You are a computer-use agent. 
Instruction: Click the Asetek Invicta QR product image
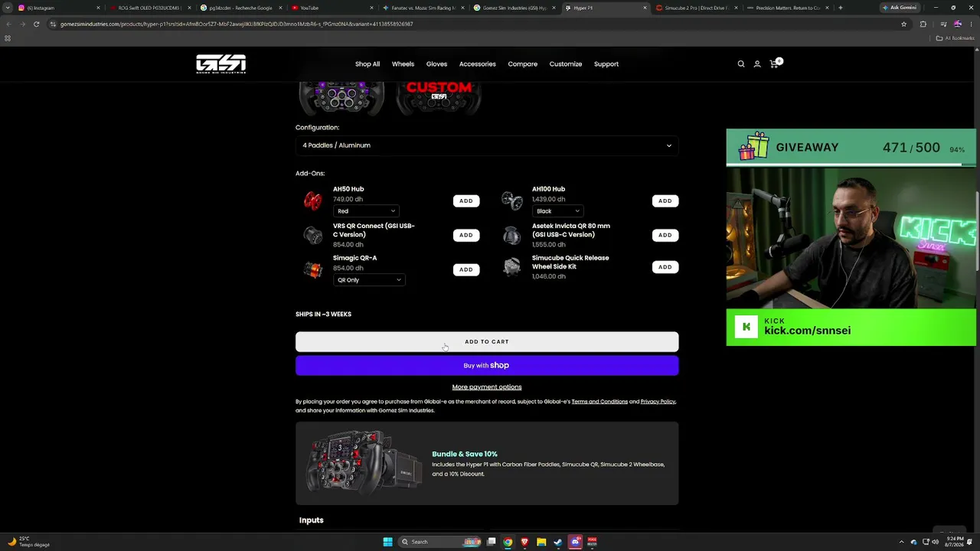point(511,235)
